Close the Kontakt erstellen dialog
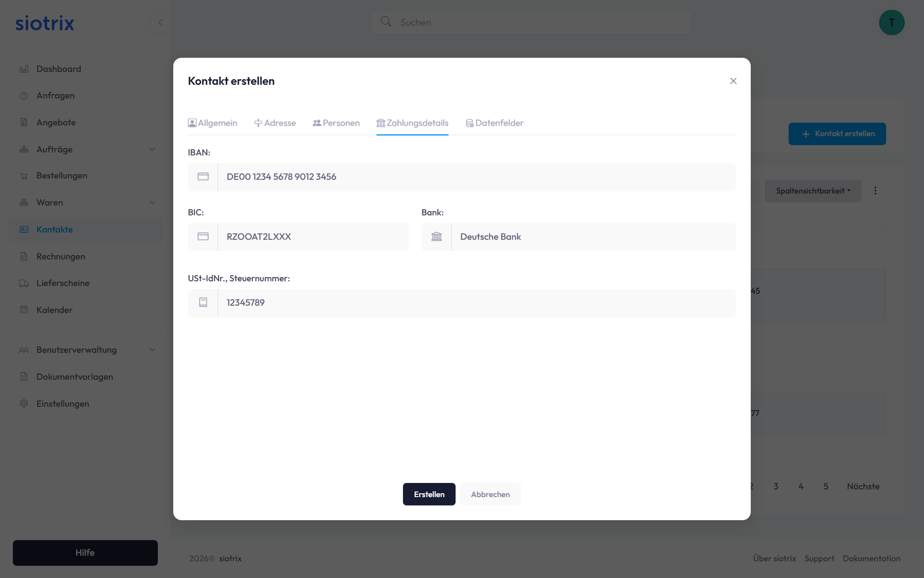 [x=733, y=81]
